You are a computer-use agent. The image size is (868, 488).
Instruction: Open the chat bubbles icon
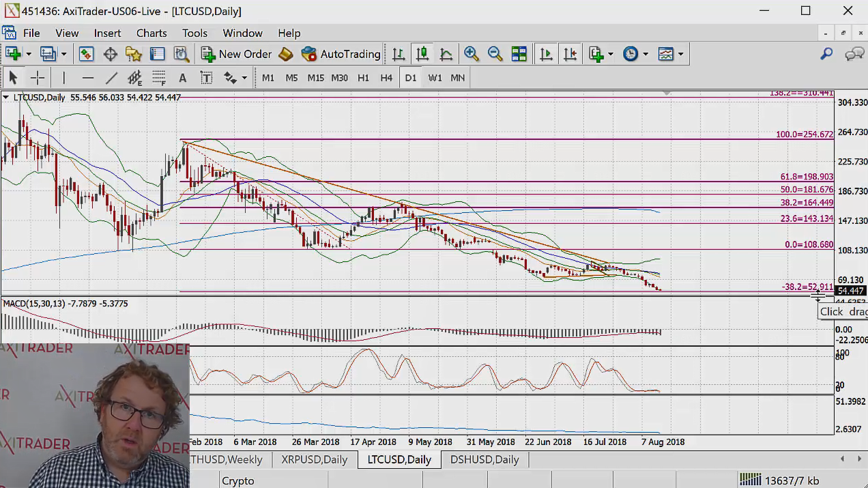click(854, 54)
